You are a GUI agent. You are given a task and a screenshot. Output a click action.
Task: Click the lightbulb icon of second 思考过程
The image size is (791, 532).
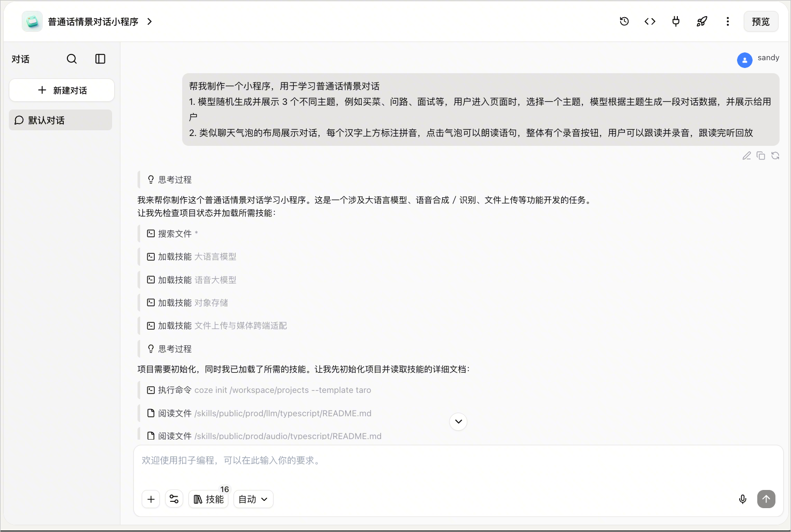point(151,349)
